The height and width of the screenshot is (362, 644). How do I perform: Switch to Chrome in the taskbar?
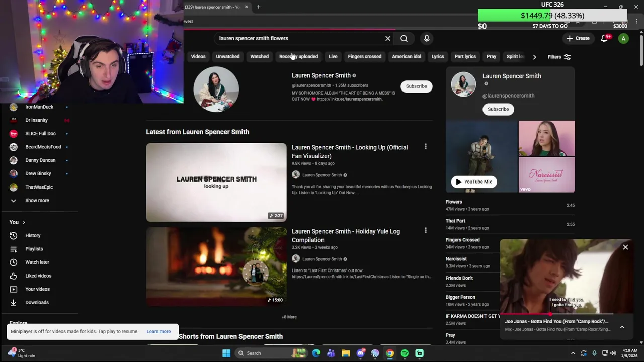pos(390,353)
